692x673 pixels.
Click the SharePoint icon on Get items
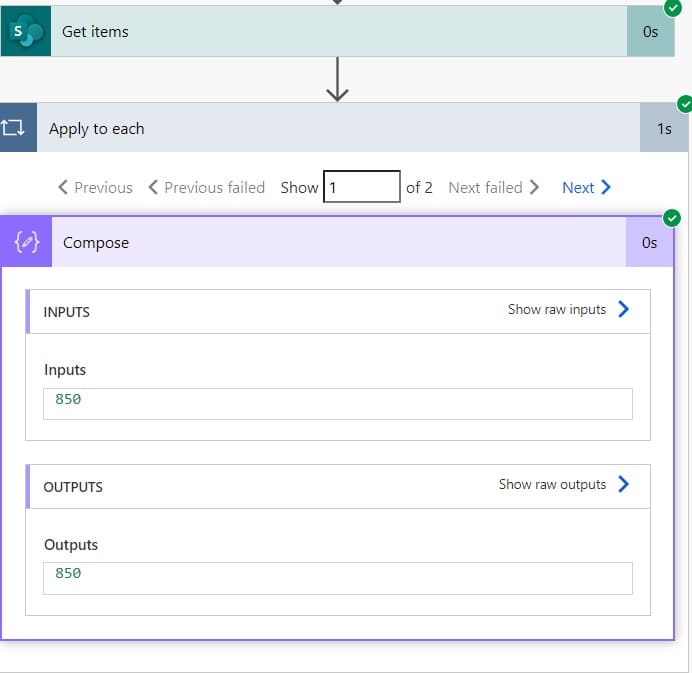click(26, 31)
